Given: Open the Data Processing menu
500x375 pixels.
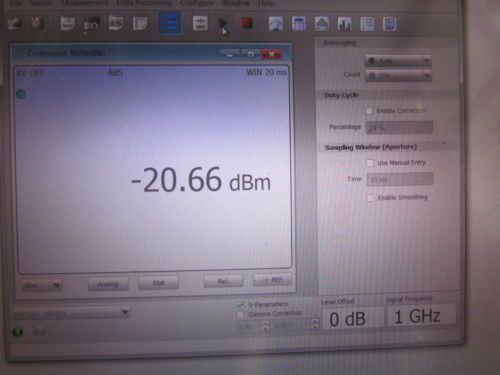Looking at the screenshot, I should pyautogui.click(x=144, y=3).
